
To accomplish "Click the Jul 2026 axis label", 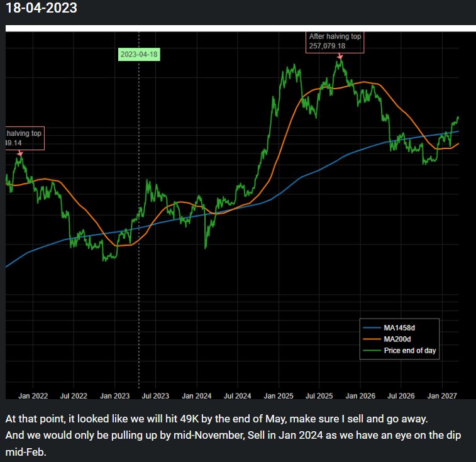I will tap(401, 396).
